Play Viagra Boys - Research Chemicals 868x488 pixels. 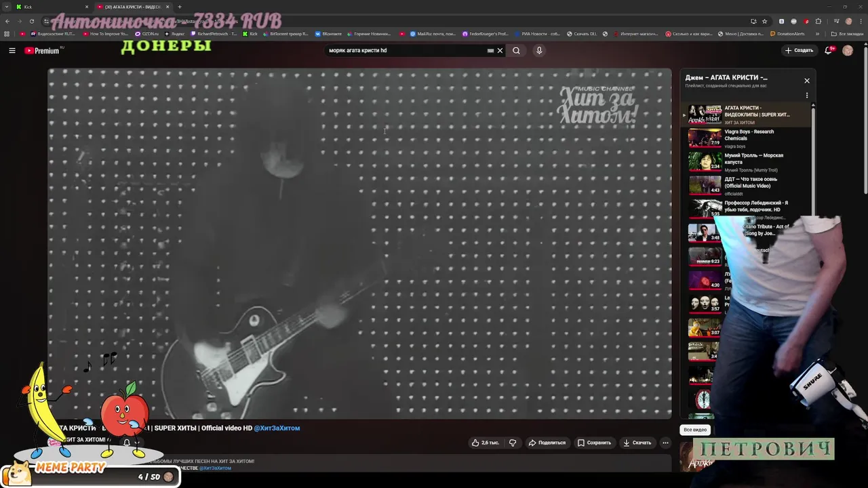746,138
